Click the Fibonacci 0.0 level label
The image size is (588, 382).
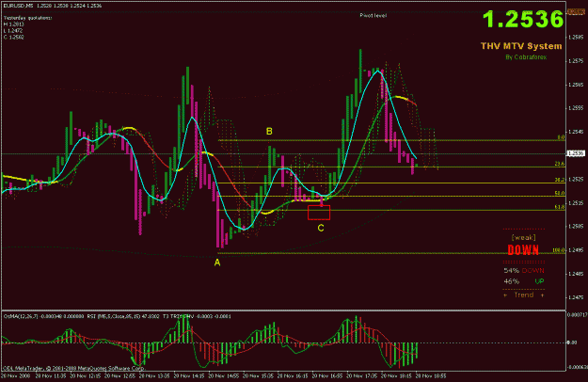point(561,137)
